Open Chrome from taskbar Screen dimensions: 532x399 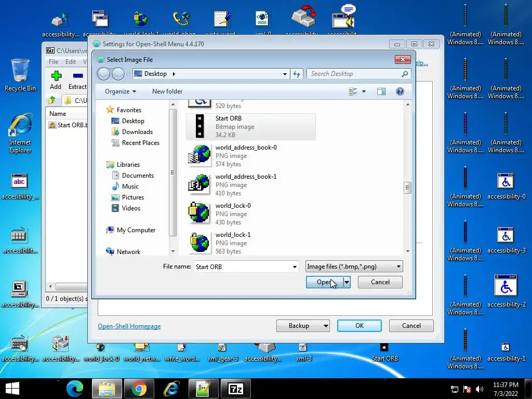tap(139, 389)
